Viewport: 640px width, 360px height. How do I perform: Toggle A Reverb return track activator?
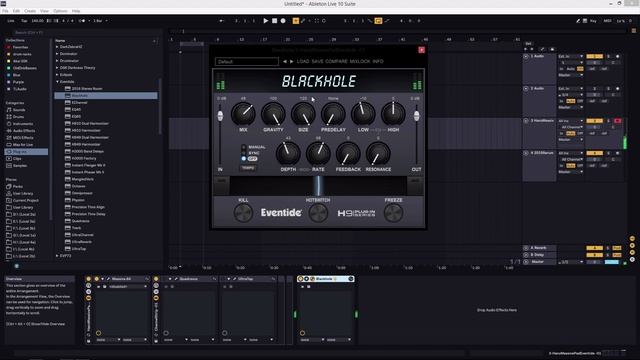click(594, 248)
